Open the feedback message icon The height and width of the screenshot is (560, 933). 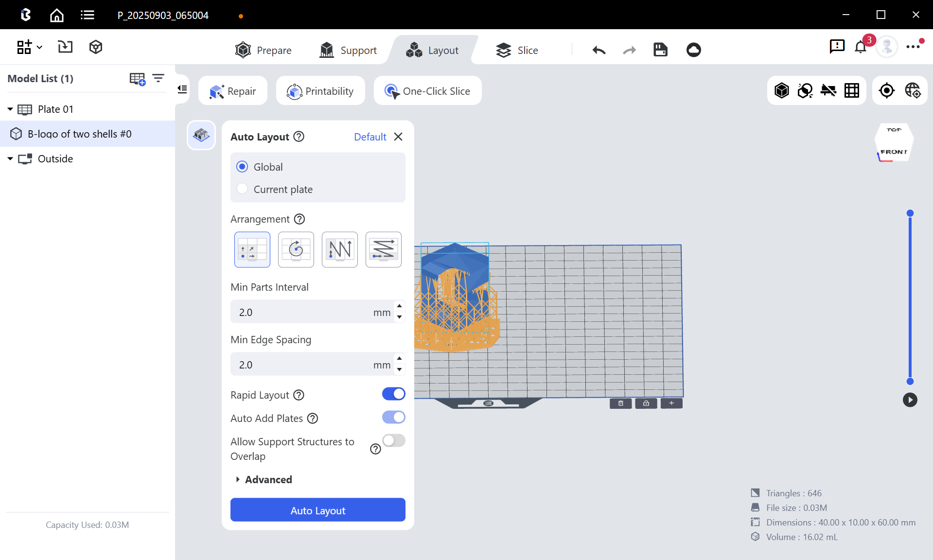(x=837, y=47)
